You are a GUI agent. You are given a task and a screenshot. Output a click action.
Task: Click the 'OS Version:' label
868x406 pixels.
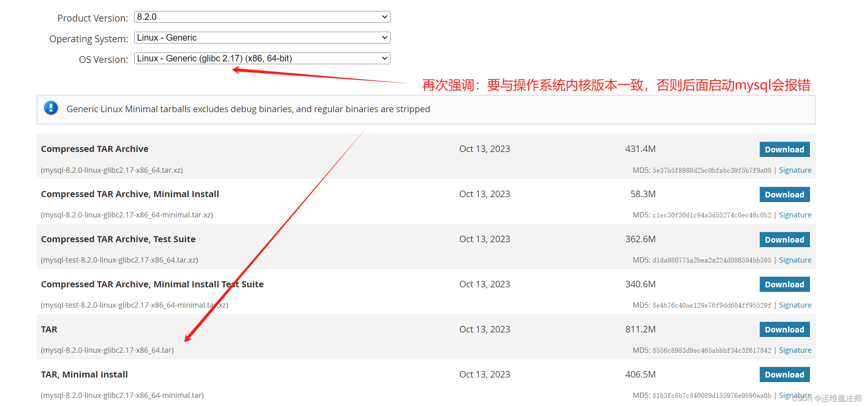(103, 60)
